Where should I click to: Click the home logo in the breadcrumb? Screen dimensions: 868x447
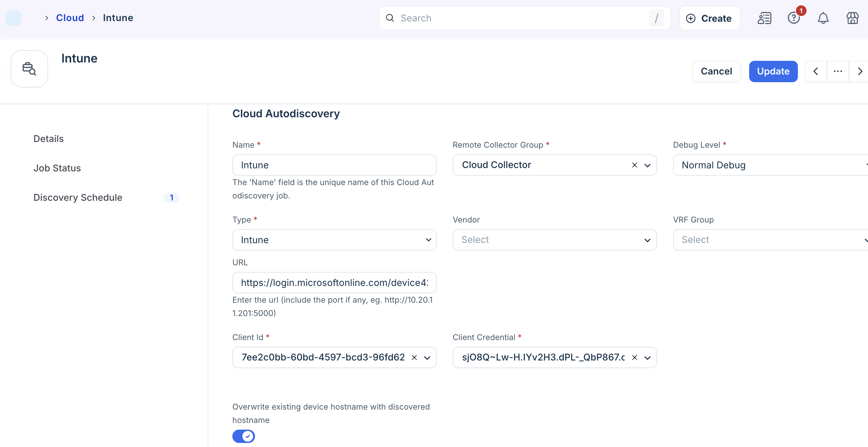[x=13, y=18]
